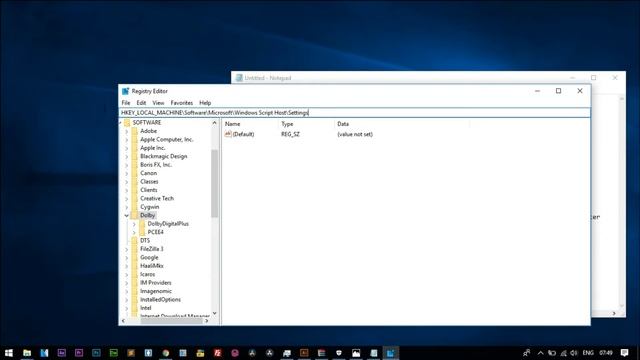Viewport: 640px width, 360px height.
Task: Click the SOFTWARE folder icon in tree
Action: pos(127,122)
